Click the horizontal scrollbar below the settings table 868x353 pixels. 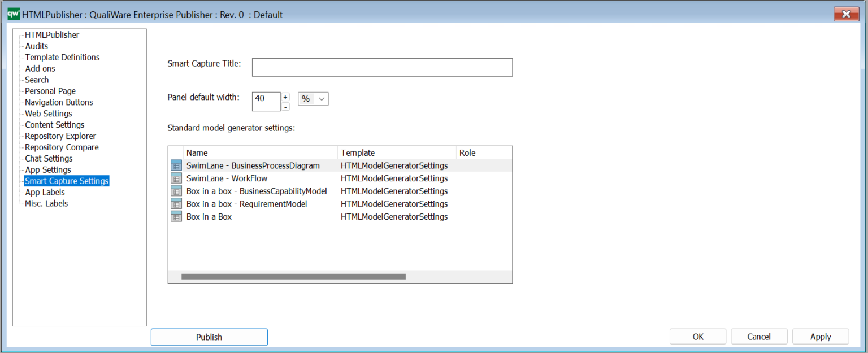click(293, 276)
